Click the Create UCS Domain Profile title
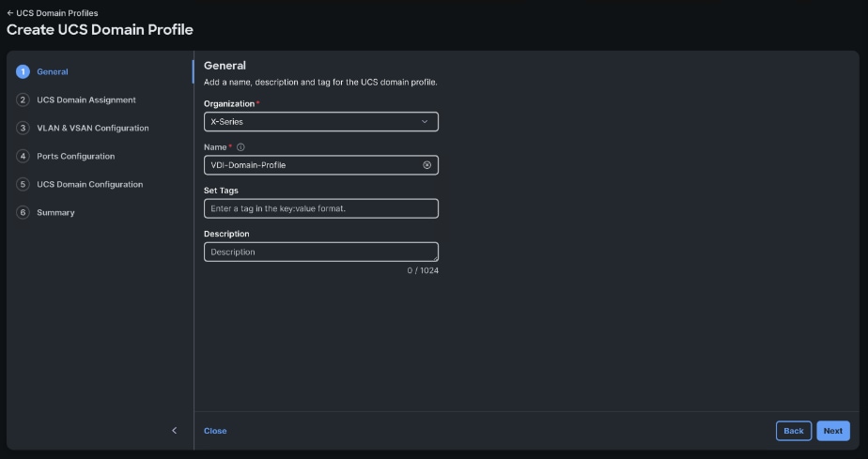This screenshot has width=868, height=459. point(100,30)
